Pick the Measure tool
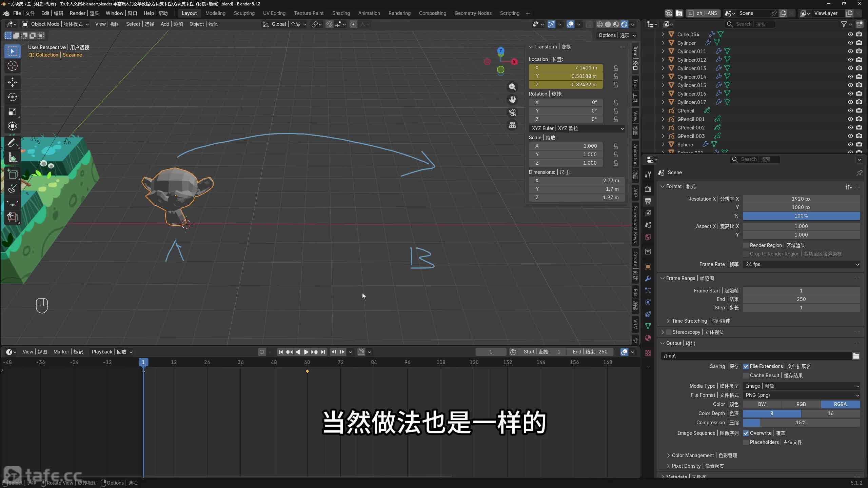868x488 pixels. (x=13, y=157)
